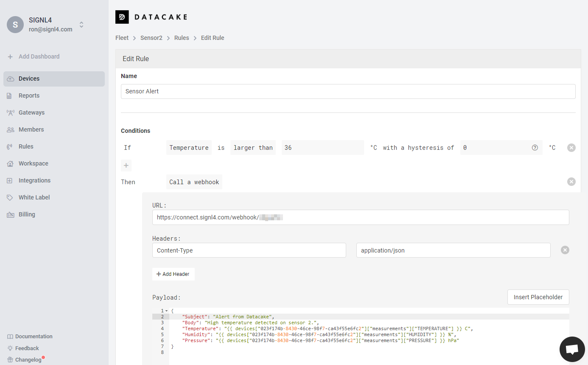This screenshot has width=588, height=365.
Task: Click the Insert Placeholder button
Action: (x=538, y=297)
